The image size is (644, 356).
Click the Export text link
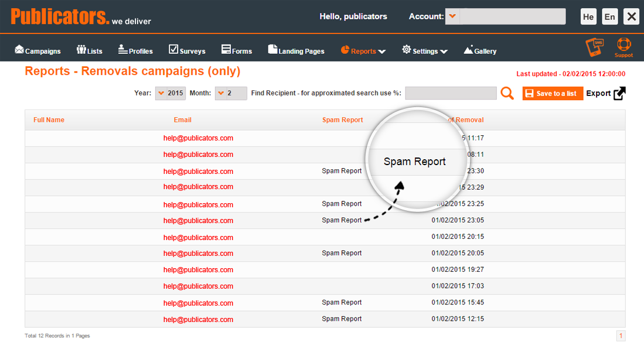point(598,93)
